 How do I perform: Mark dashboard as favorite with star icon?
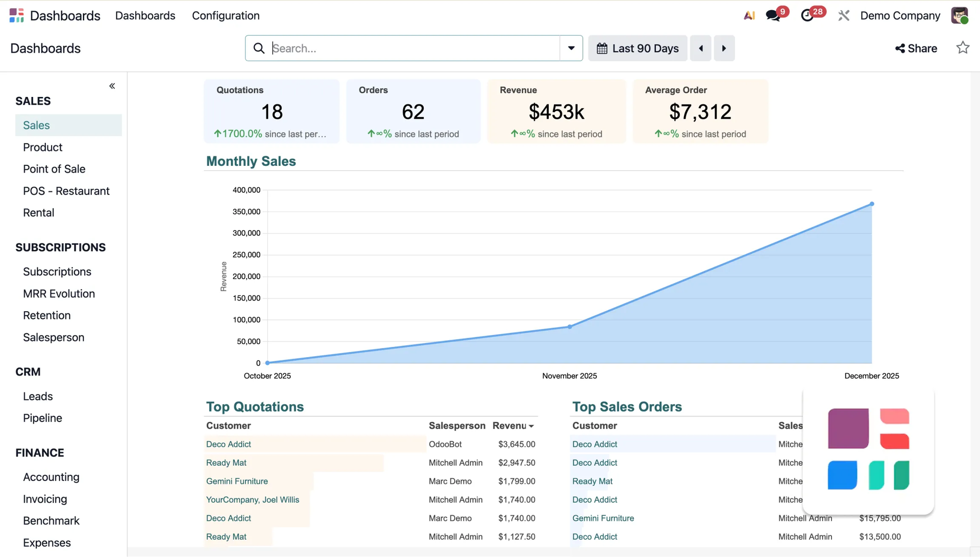pos(963,48)
